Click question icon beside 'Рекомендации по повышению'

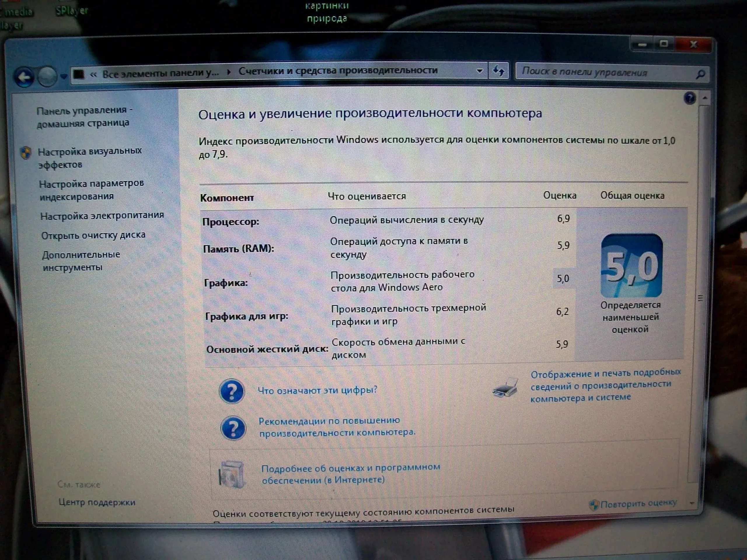click(233, 428)
